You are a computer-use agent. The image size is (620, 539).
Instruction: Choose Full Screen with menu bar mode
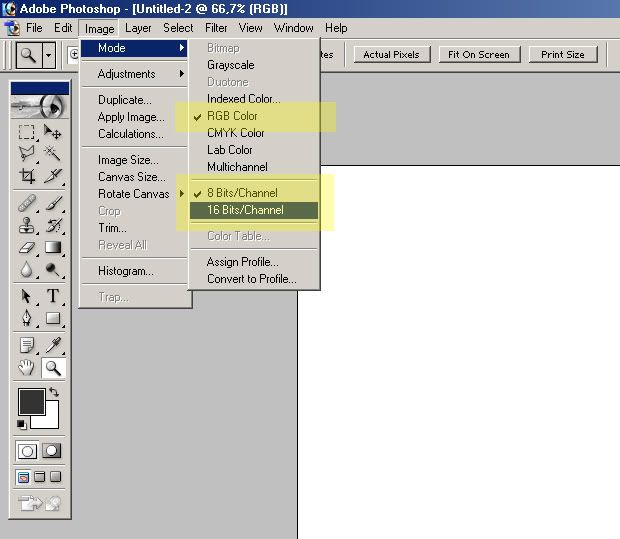pos(40,477)
